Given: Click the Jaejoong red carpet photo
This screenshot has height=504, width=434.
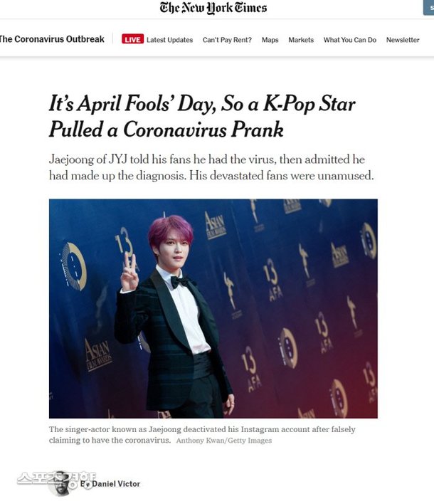Looking at the screenshot, I should tap(213, 308).
